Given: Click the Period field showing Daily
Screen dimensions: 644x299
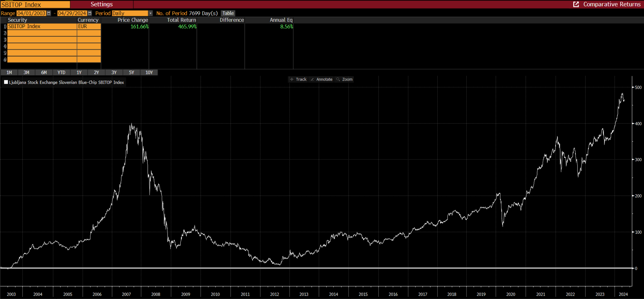Looking at the screenshot, I should [x=130, y=13].
